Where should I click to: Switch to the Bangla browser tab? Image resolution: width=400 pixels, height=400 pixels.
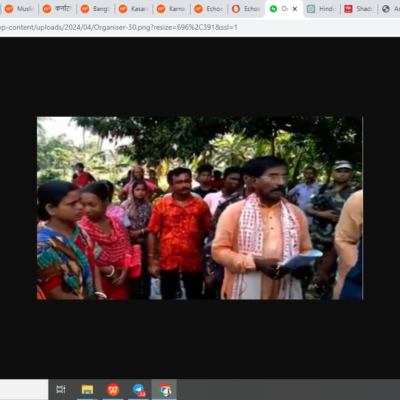click(95, 9)
